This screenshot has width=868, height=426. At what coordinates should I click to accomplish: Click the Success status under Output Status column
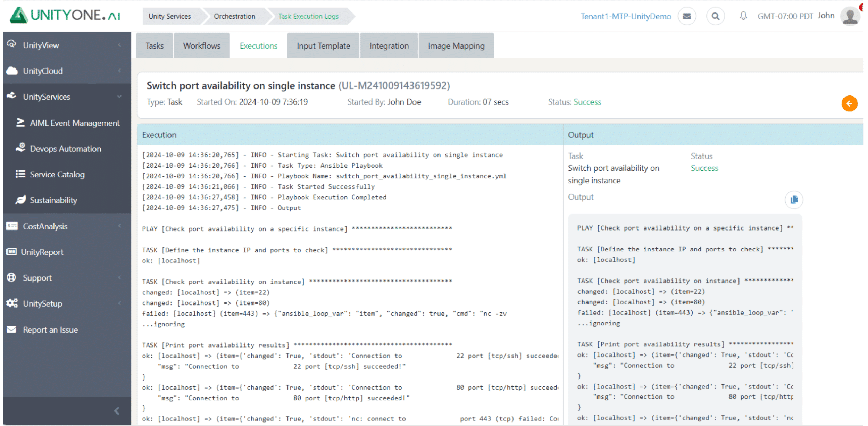704,168
